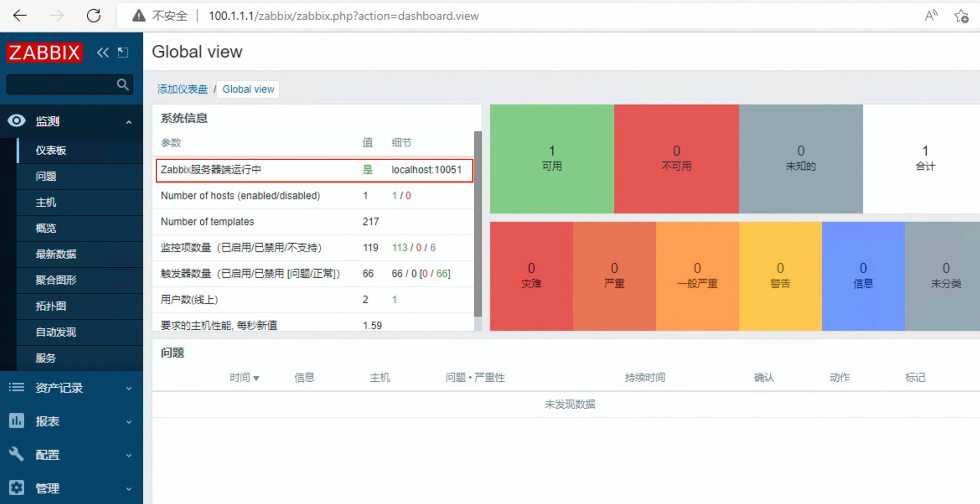Click the not-secure warning icon

pos(139,16)
